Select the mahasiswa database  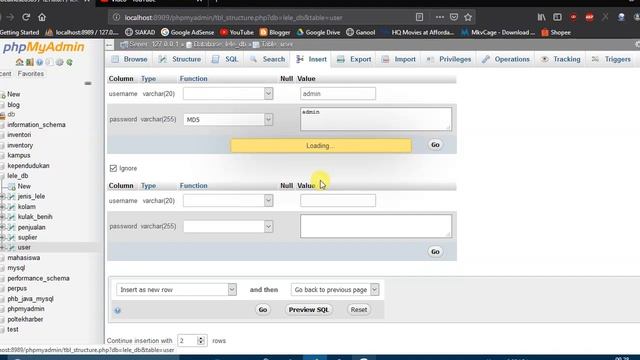pos(24,258)
